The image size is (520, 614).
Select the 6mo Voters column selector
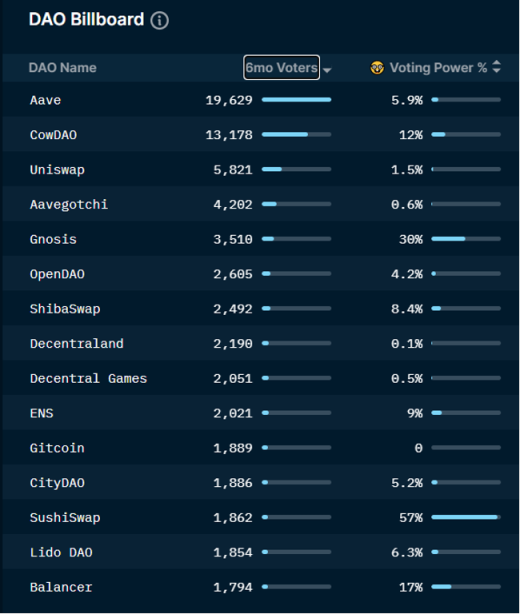click(x=282, y=67)
